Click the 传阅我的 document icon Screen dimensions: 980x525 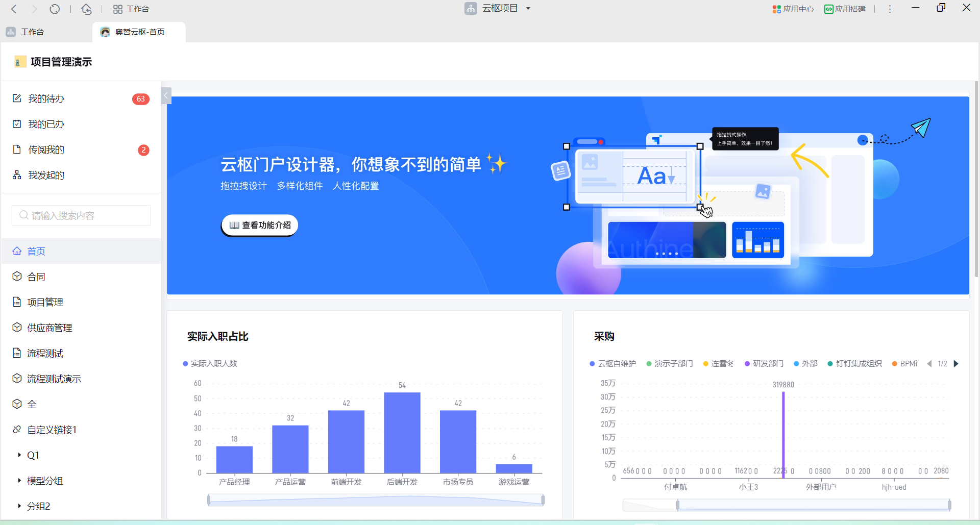coord(17,149)
